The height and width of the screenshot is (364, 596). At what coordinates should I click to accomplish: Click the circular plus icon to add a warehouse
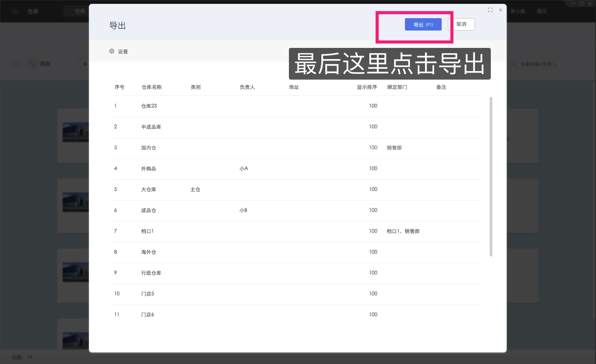85,64
